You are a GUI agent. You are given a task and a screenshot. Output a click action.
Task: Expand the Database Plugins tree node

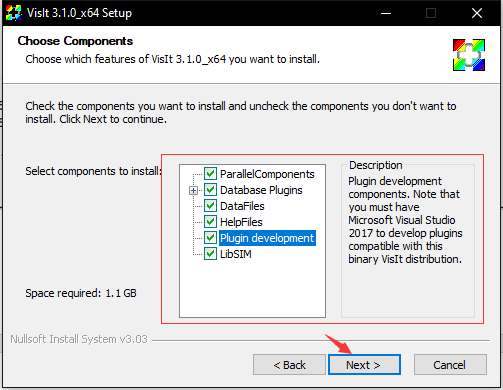(x=193, y=190)
